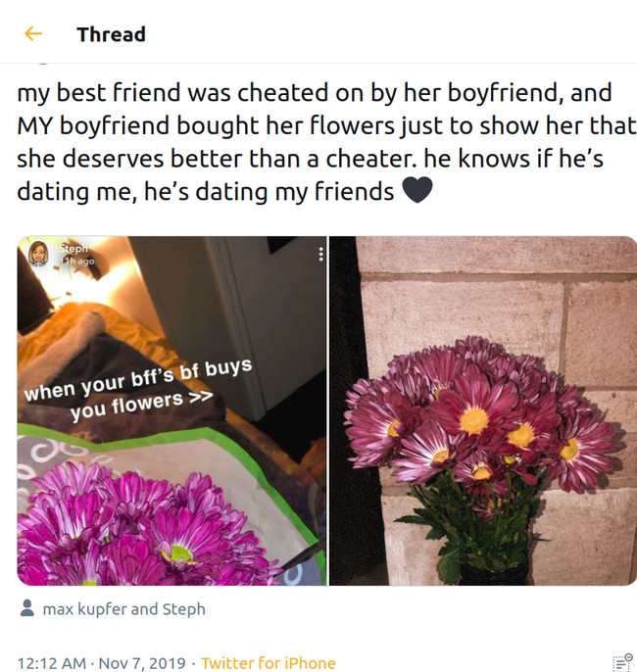Go back using the orange arrow

(33, 34)
